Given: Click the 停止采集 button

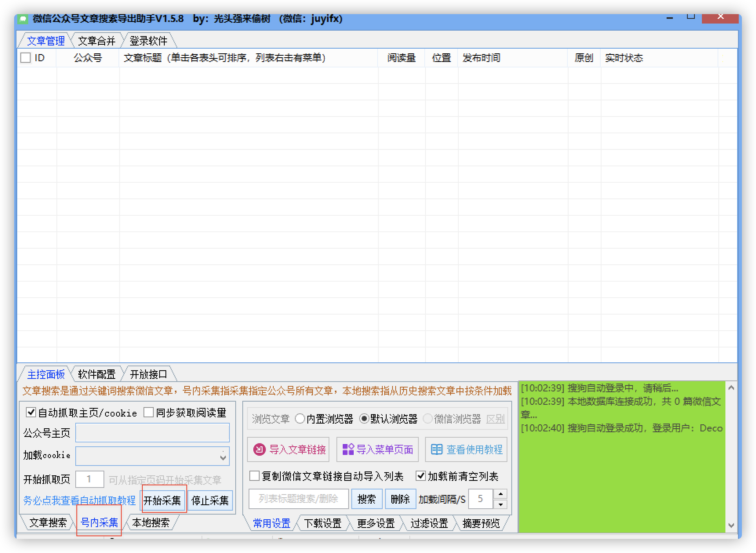Looking at the screenshot, I should click(210, 500).
